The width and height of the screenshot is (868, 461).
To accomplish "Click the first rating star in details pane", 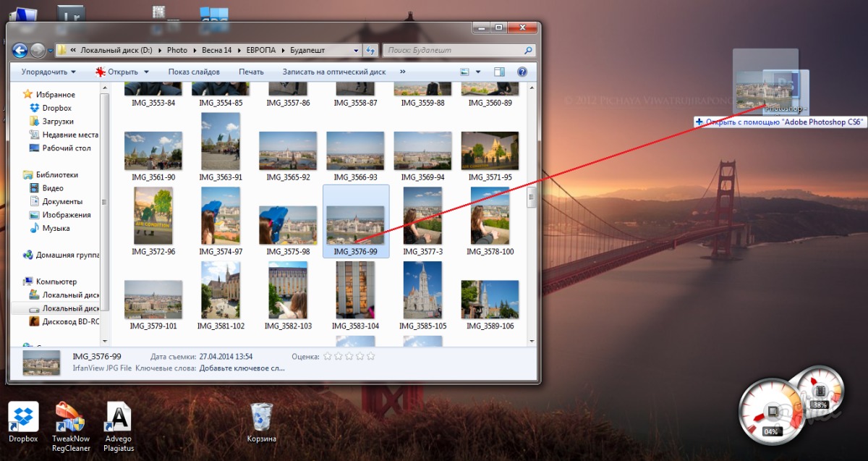I will (x=327, y=356).
